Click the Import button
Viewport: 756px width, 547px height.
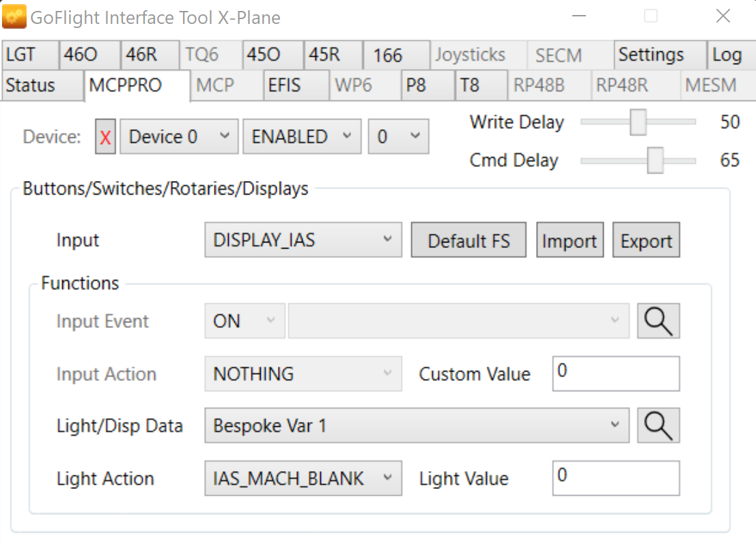[x=570, y=240]
